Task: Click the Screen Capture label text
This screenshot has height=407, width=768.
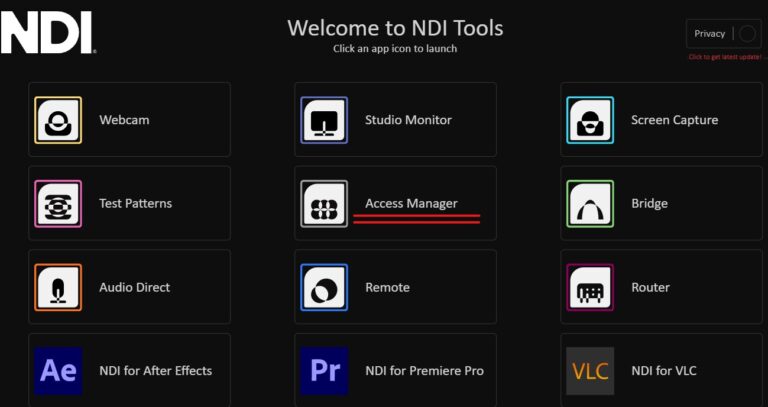Action: click(x=674, y=120)
